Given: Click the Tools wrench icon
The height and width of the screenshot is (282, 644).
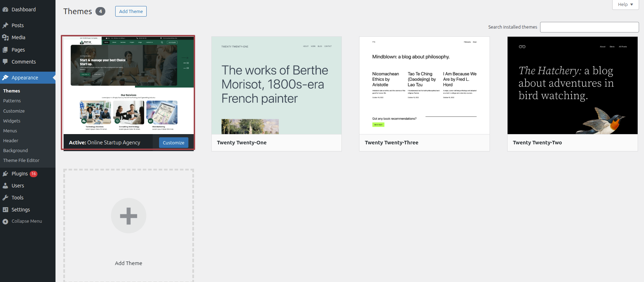Looking at the screenshot, I should (5, 198).
